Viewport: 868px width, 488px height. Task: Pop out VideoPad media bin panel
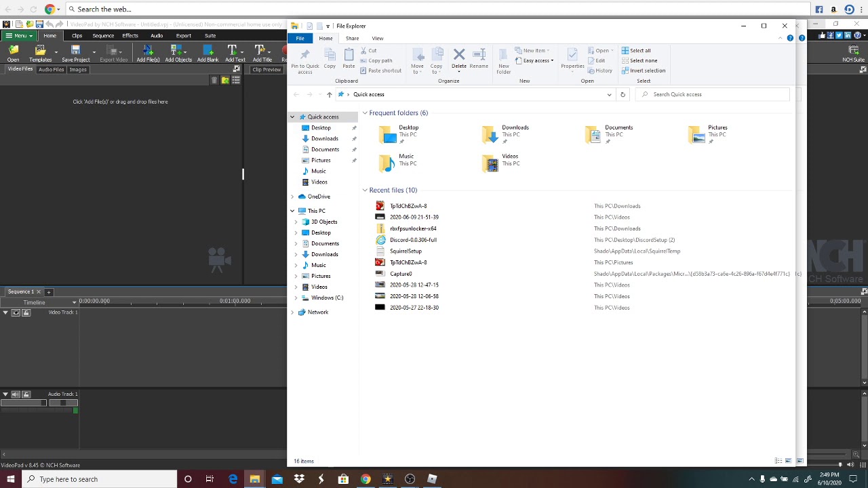(236, 69)
